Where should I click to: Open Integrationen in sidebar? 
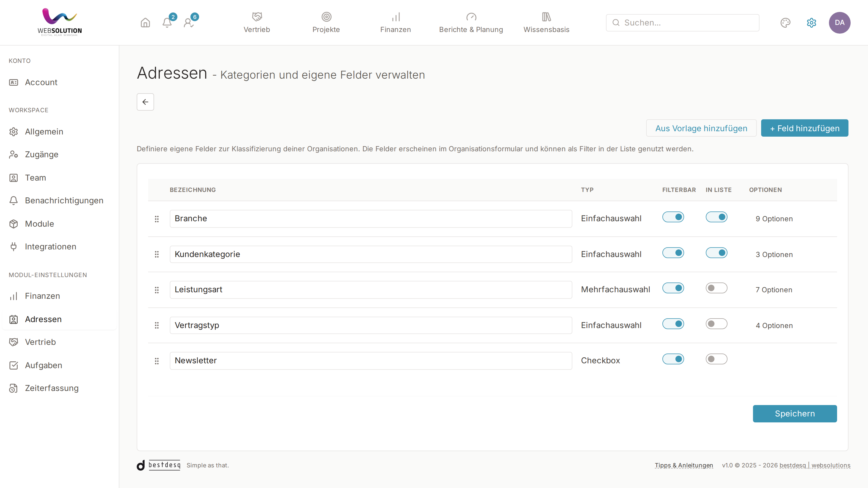coord(59,246)
